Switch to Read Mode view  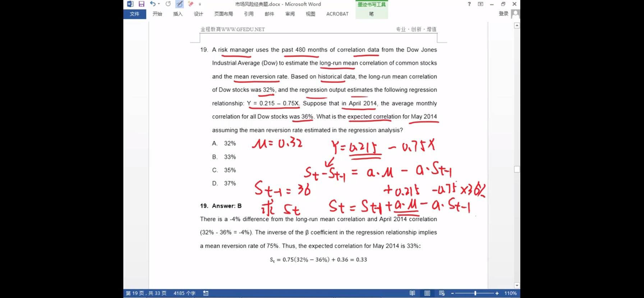[x=412, y=293]
